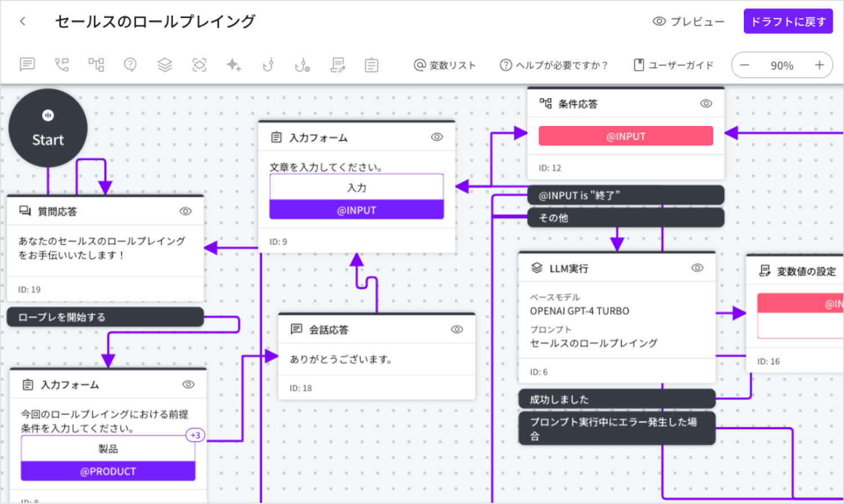The image size is (844, 504).
Task: Click the purple @INPUT variable bar
Action: [x=357, y=210]
